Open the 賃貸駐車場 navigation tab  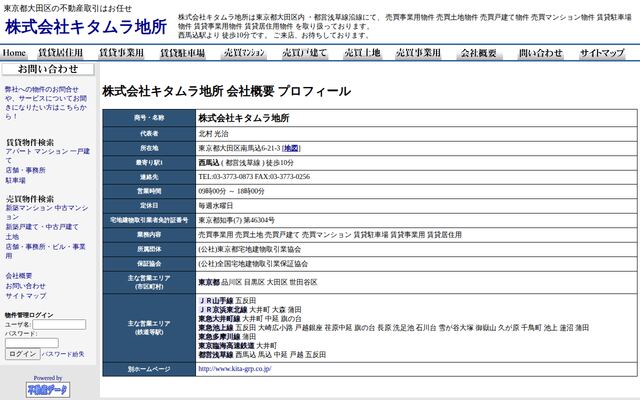(x=182, y=53)
